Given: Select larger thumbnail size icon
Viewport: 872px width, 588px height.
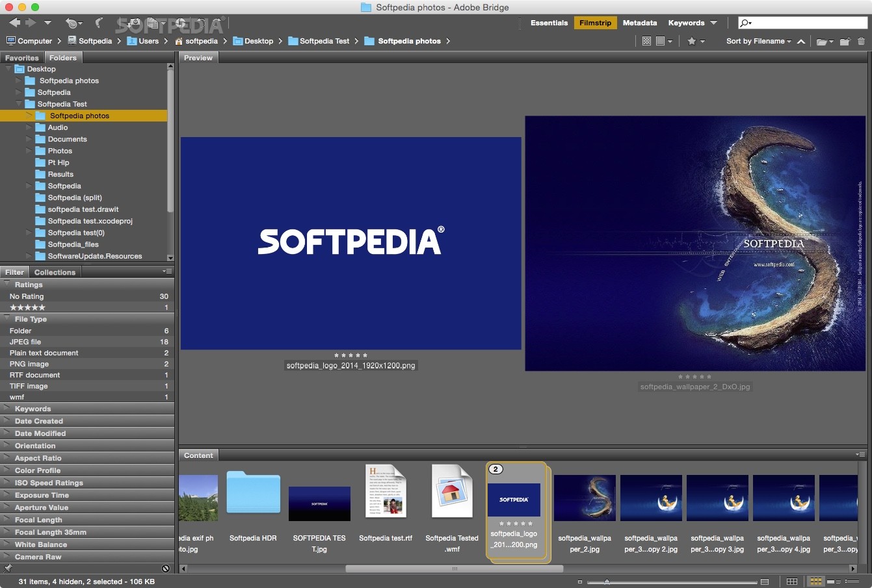Looking at the screenshot, I should (765, 582).
